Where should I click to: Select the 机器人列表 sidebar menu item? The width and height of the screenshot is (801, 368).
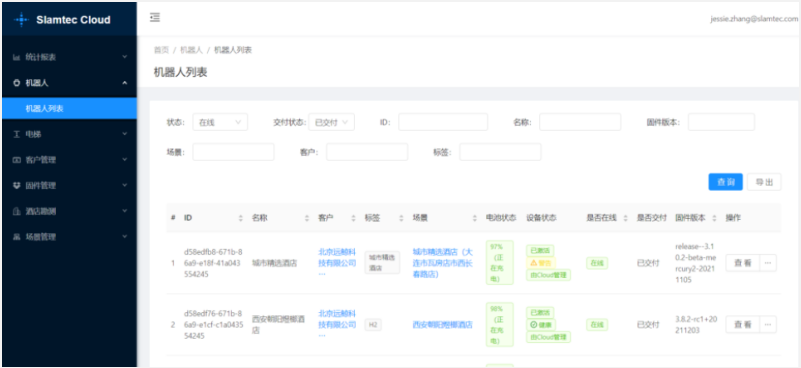pos(69,108)
